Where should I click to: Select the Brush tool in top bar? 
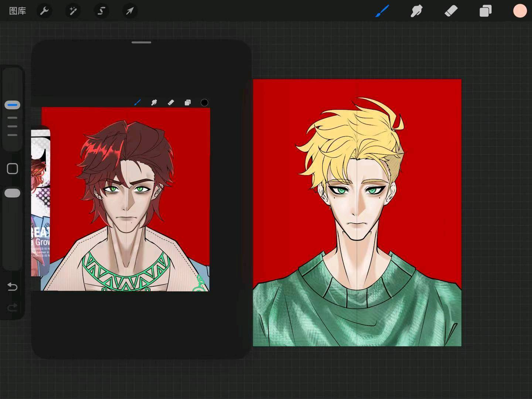coord(382,11)
